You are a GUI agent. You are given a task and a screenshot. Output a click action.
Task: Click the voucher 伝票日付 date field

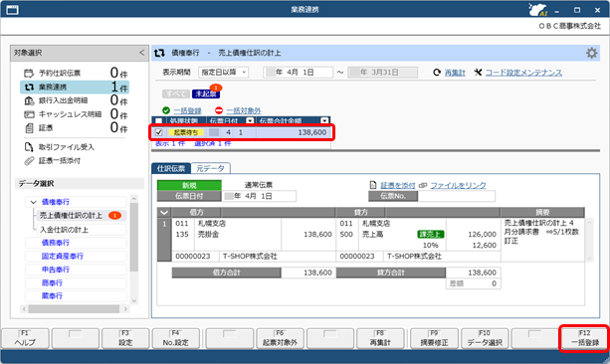(259, 196)
